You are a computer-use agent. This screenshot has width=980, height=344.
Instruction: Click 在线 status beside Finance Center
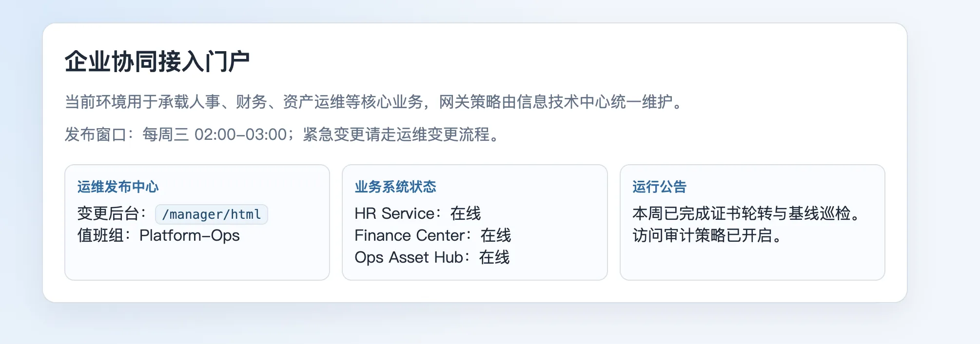pyautogui.click(x=495, y=236)
